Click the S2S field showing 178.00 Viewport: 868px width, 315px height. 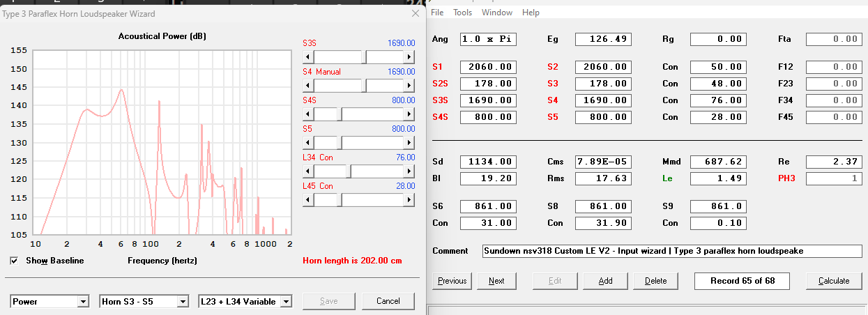[488, 84]
